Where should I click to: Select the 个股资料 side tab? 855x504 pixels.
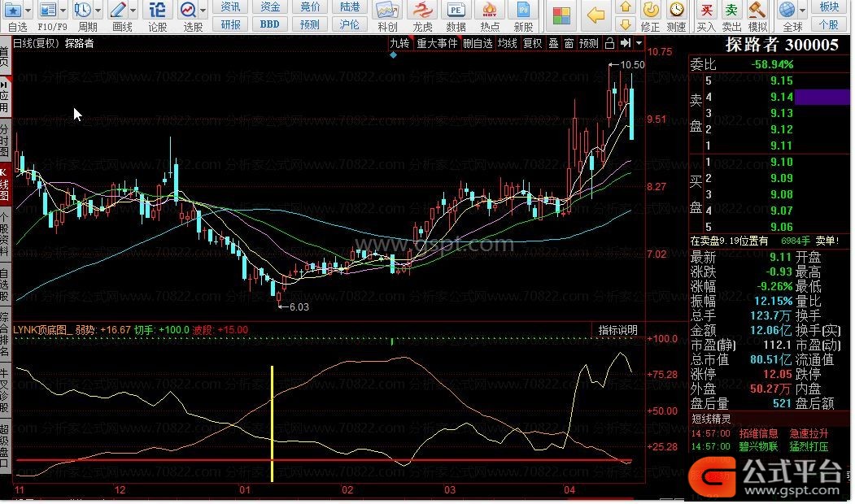(x=5, y=235)
